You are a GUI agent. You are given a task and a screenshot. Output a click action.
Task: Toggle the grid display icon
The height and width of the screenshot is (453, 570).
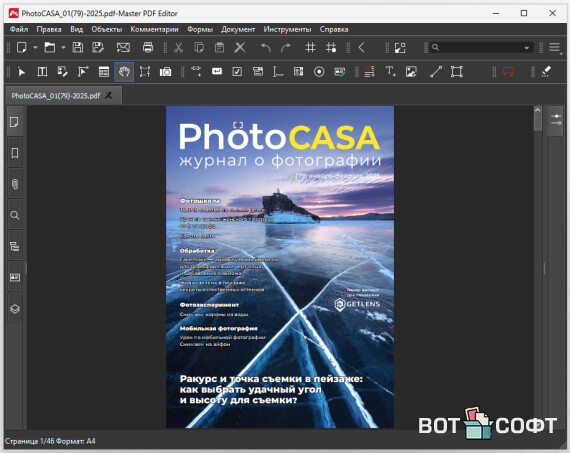[310, 47]
